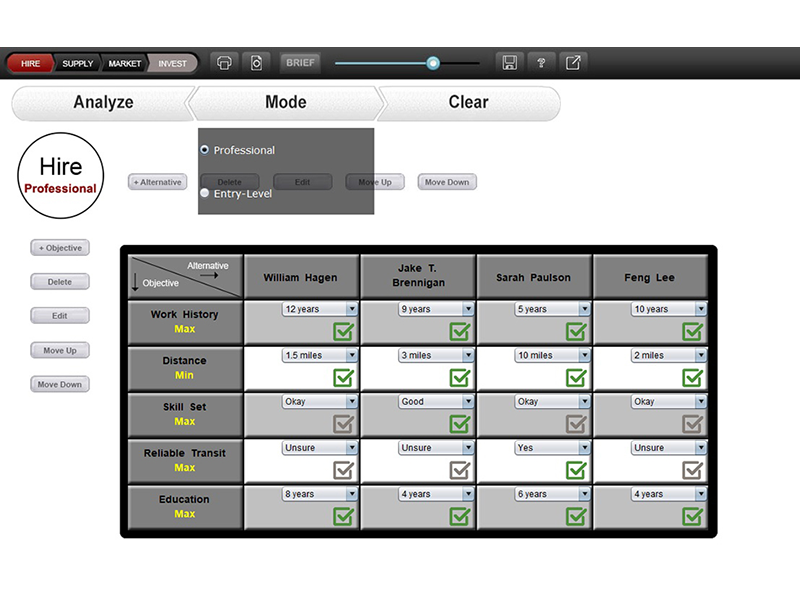Open Sarah Paulson's Education dropdown

[553, 494]
